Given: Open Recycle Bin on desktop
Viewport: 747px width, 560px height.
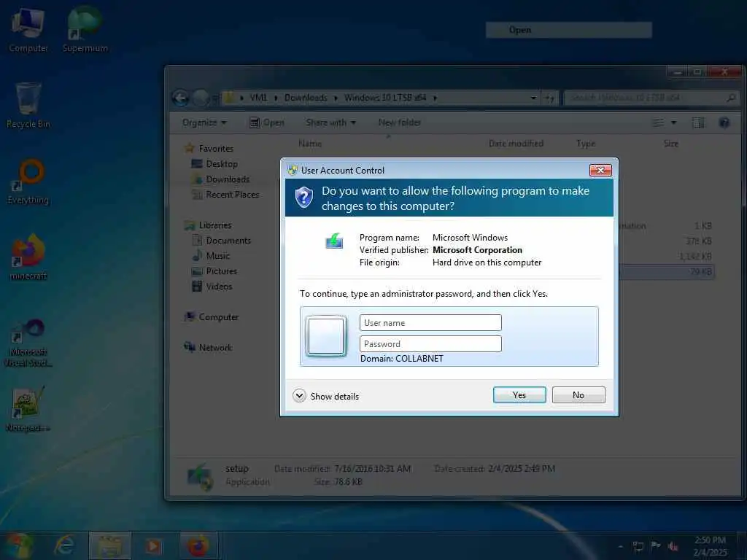Looking at the screenshot, I should pos(28,105).
